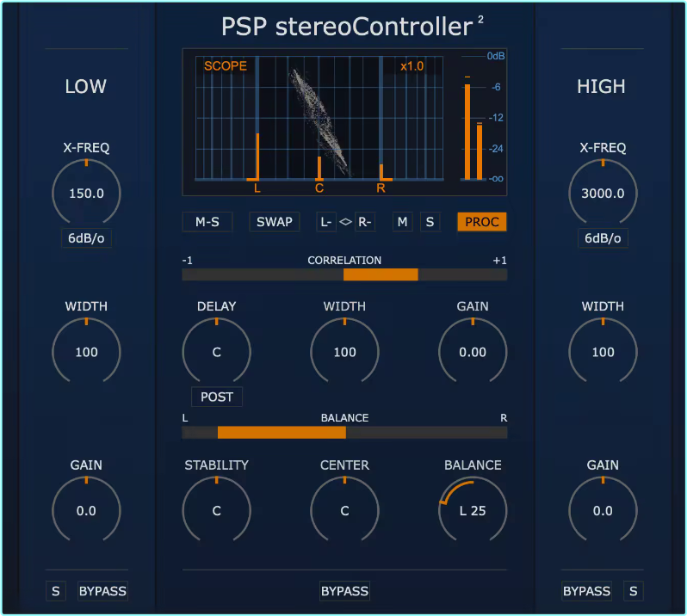The height and width of the screenshot is (616, 687).
Task: Solo the side signal next to M
Action: [430, 222]
